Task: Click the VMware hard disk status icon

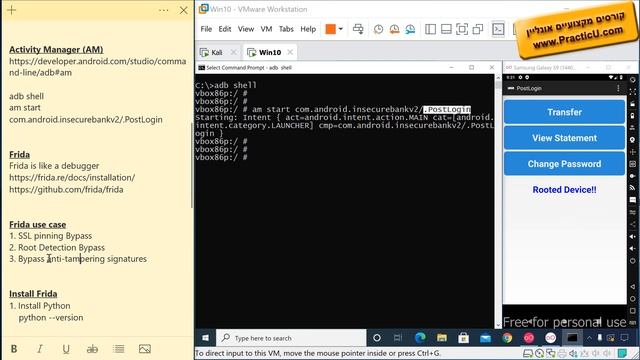Action: [x=527, y=353]
